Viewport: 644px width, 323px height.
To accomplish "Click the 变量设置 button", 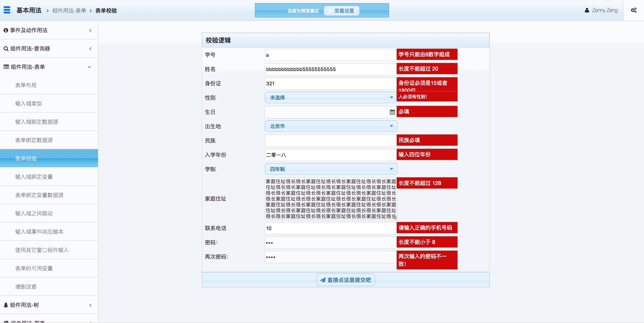I will [x=341, y=11].
